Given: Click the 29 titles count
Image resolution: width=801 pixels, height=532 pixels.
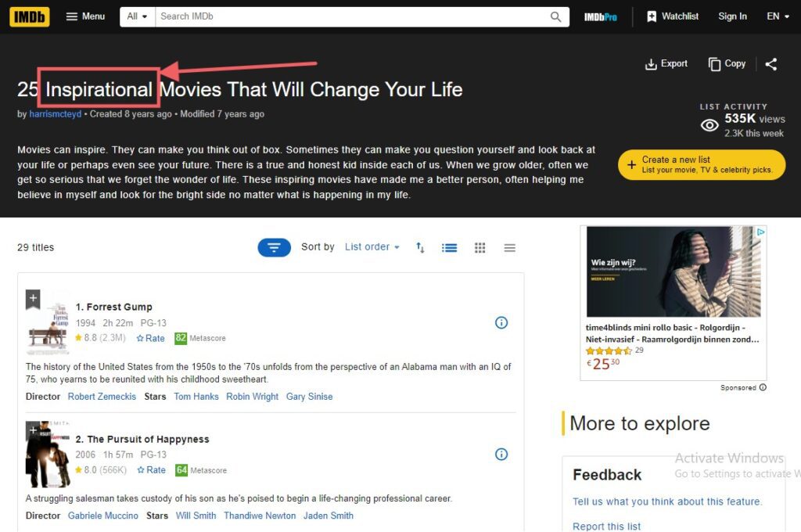Looking at the screenshot, I should [x=36, y=247].
